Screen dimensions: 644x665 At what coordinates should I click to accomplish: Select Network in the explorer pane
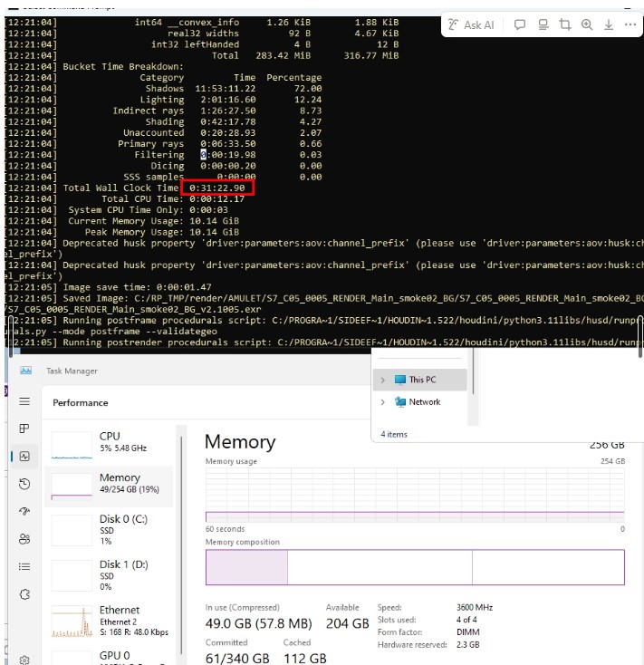tap(419, 401)
